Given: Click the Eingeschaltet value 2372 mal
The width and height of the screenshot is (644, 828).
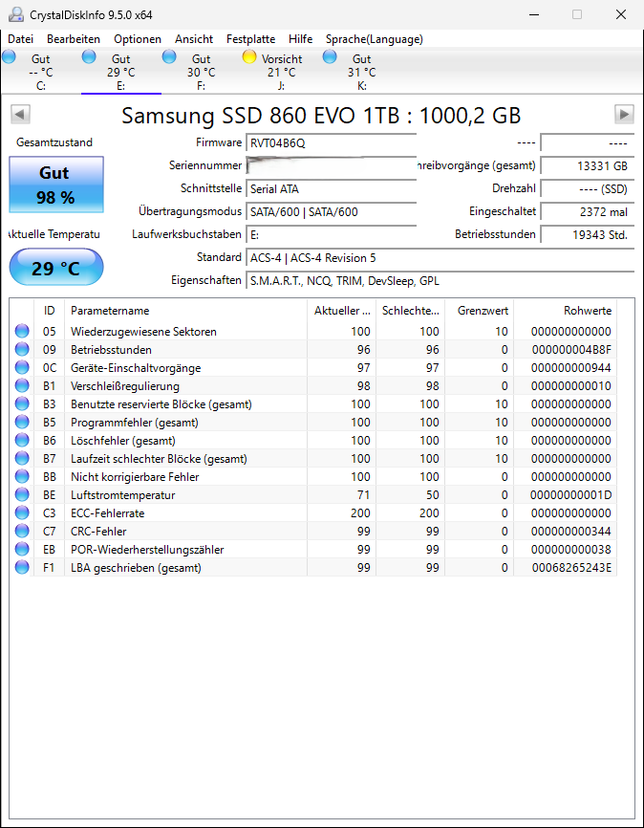Looking at the screenshot, I should coord(588,211).
